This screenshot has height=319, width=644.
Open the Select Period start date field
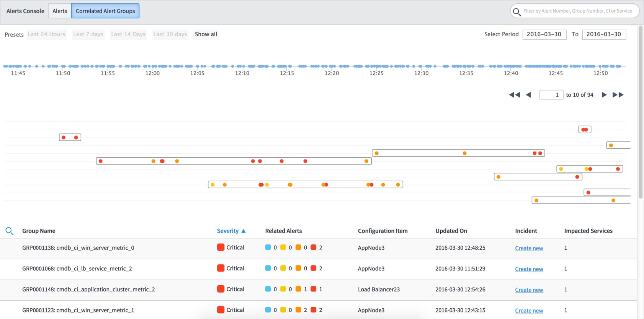click(x=544, y=34)
